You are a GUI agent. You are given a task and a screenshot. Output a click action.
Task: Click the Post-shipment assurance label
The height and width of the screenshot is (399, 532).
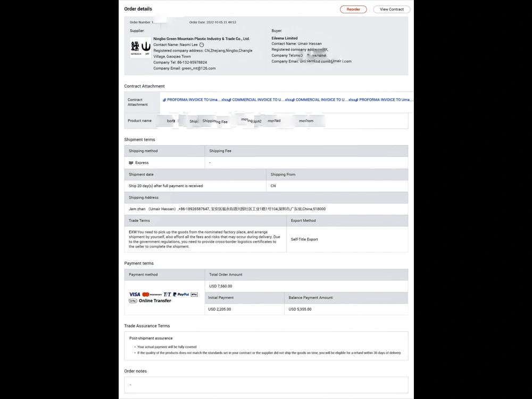(151, 338)
